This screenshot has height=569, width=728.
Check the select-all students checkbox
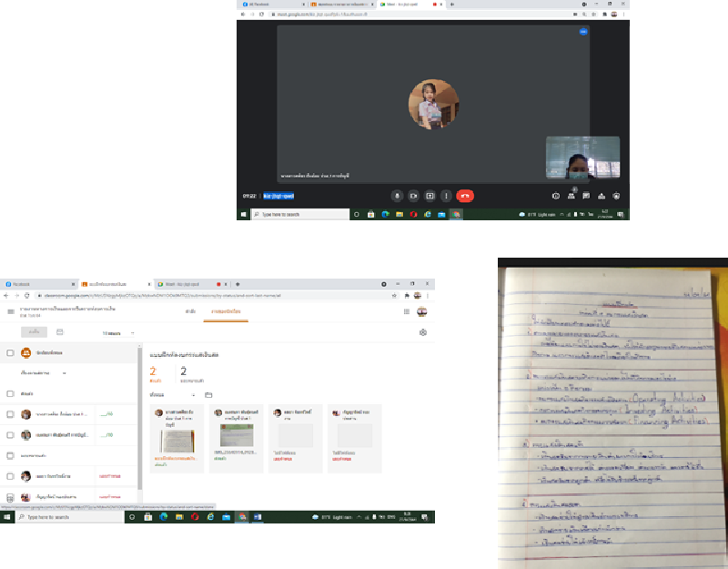[10, 353]
